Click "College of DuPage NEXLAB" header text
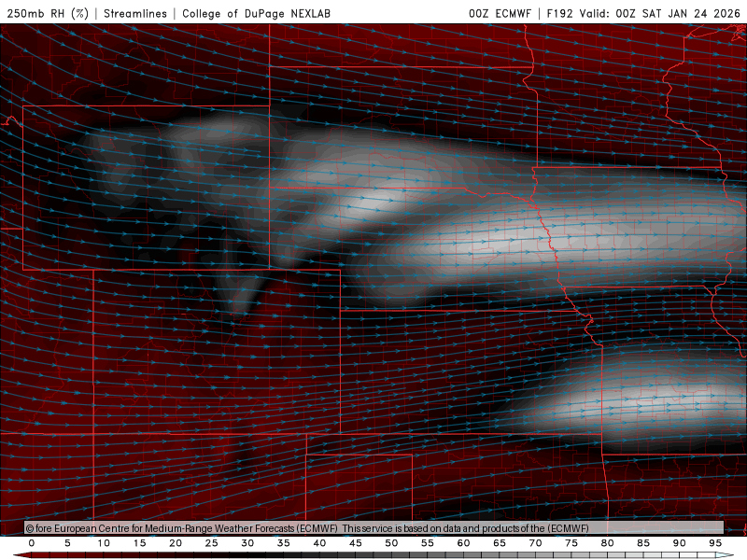The height and width of the screenshot is (560, 747). tap(256, 13)
